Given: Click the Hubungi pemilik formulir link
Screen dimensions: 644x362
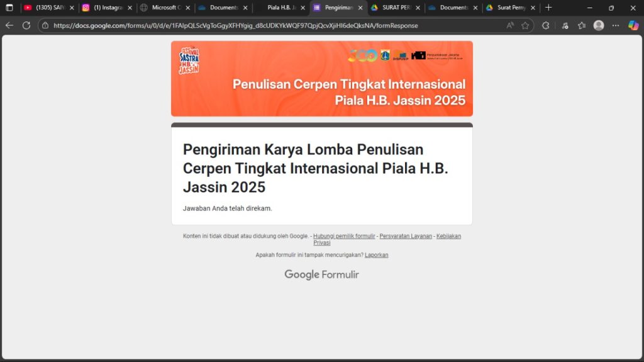Looking at the screenshot, I should (344, 236).
